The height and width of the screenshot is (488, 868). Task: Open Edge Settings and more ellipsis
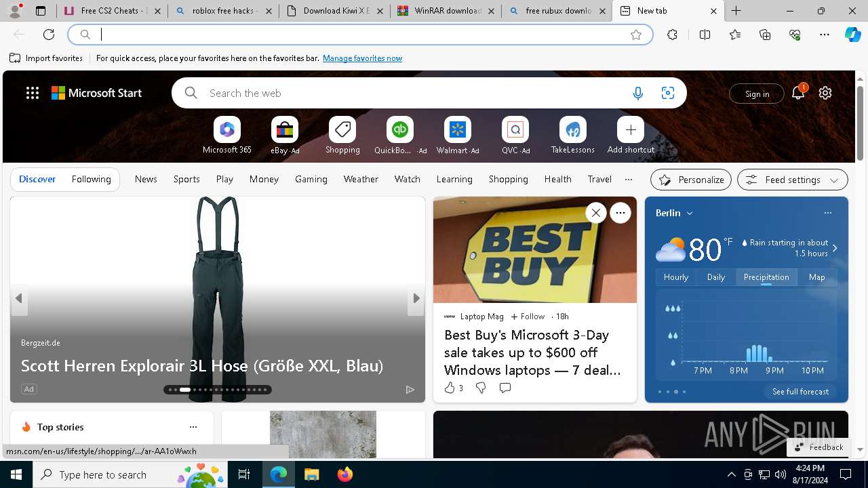(x=825, y=35)
